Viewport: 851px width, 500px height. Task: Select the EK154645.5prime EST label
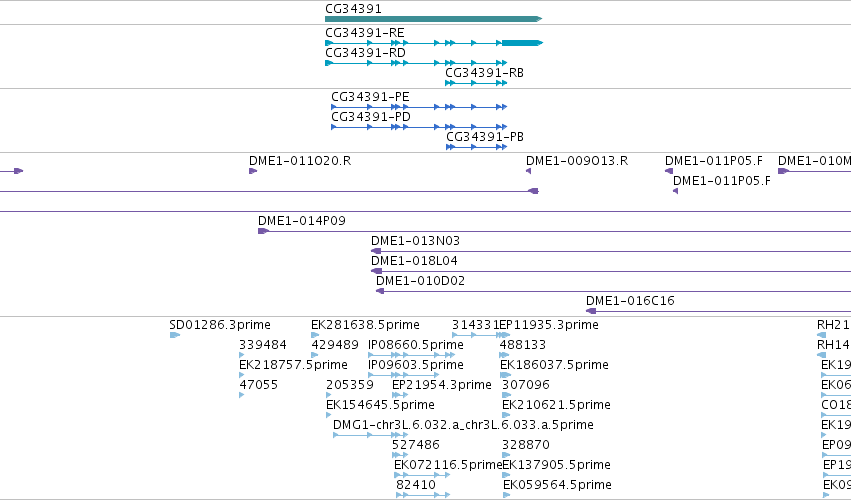[380, 406]
